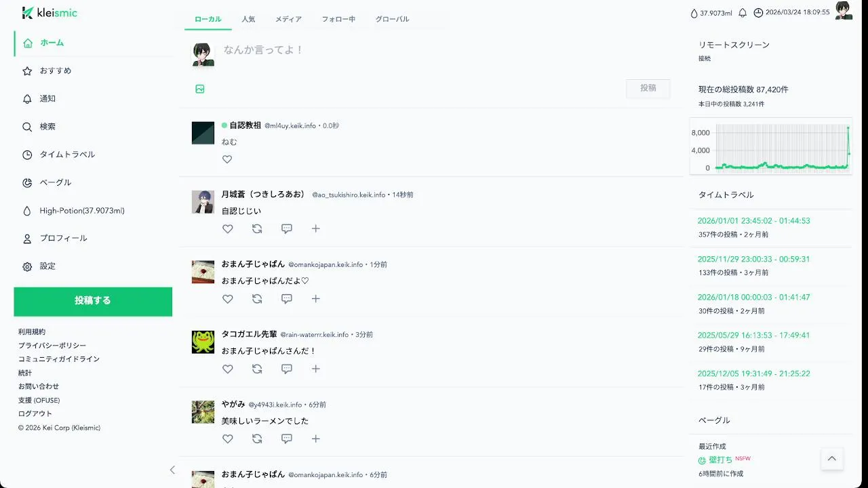Image resolution: width=868 pixels, height=488 pixels.
Task: Click the clock icon beside the date
Action: pyautogui.click(x=758, y=13)
